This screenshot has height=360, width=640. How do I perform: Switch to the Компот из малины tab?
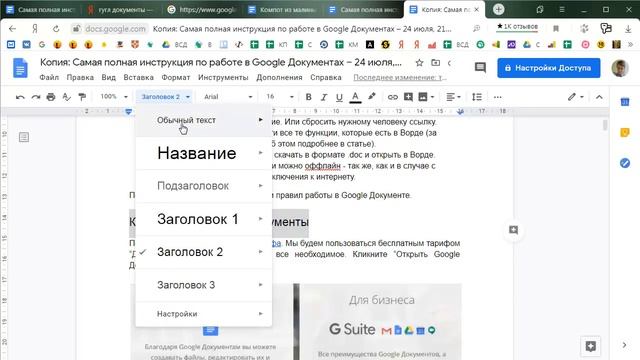pyautogui.click(x=282, y=9)
